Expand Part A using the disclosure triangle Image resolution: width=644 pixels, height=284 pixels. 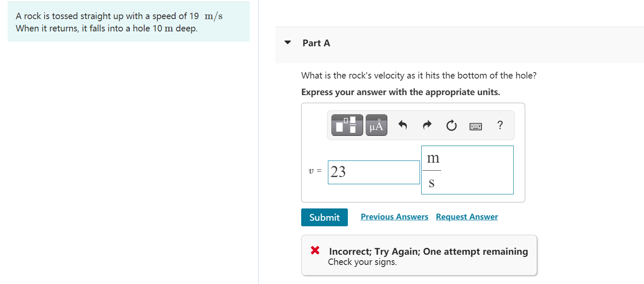point(288,42)
